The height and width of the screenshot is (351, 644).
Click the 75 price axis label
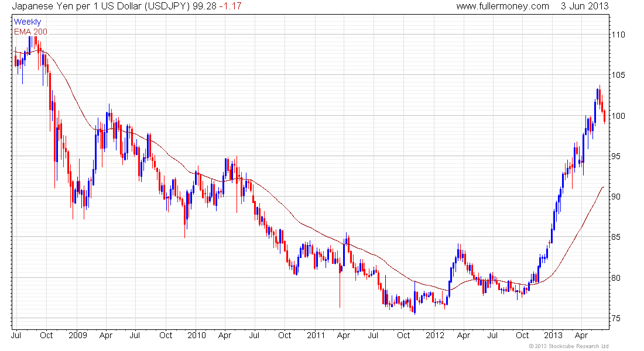[616, 318]
